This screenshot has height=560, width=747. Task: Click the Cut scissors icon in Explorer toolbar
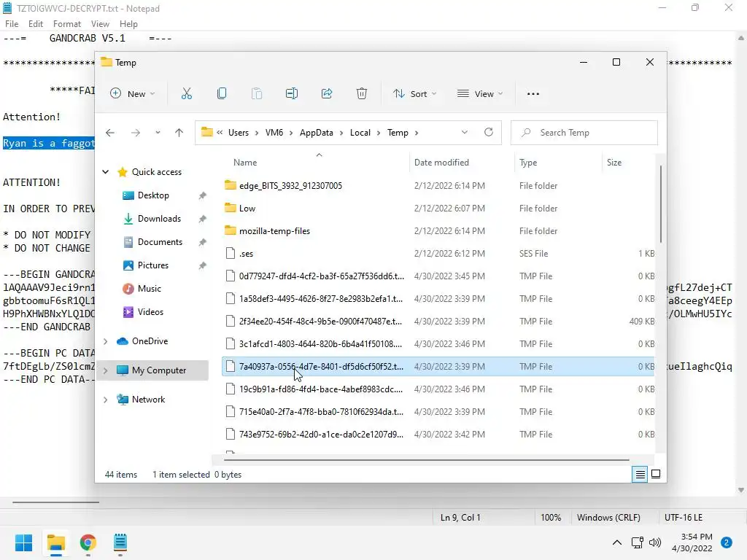pyautogui.click(x=186, y=94)
